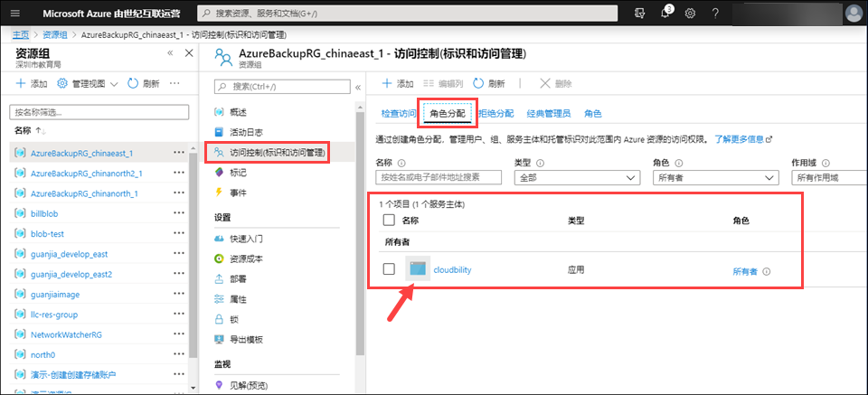
Task: Sort the list by the name column
Action: pyautogui.click(x=30, y=130)
